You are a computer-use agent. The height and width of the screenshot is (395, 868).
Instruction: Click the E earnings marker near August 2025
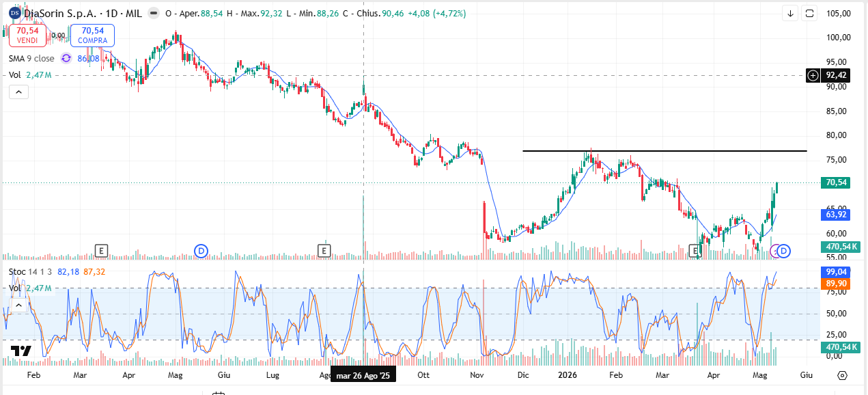tap(324, 251)
